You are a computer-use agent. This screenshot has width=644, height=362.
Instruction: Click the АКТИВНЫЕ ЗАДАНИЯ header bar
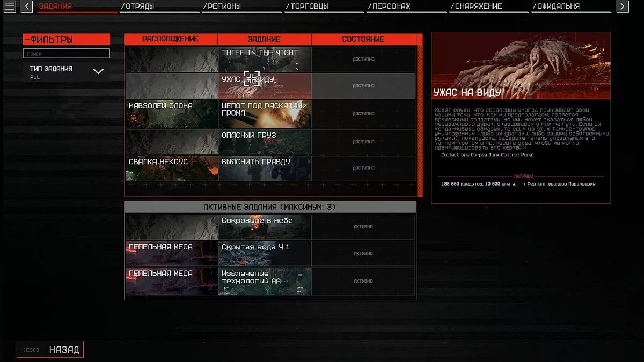click(x=270, y=207)
